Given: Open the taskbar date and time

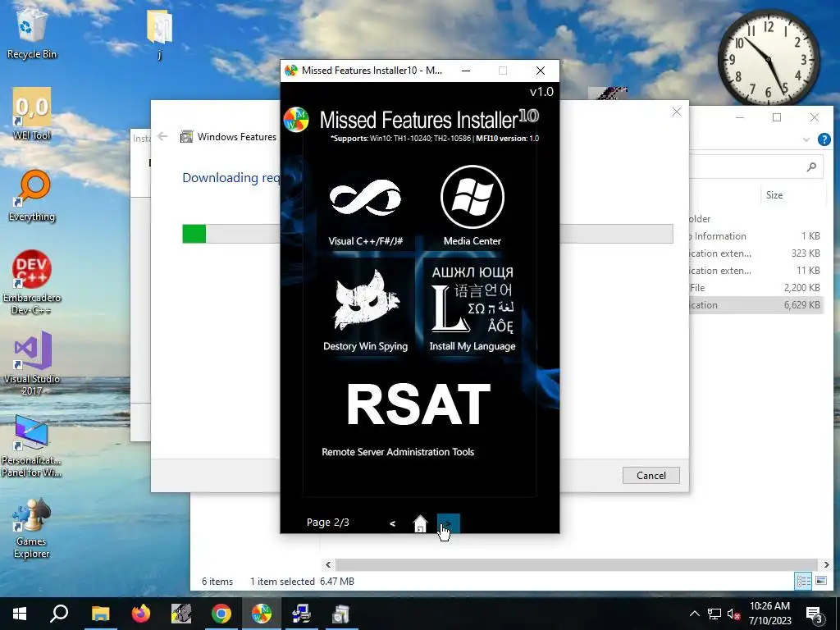Looking at the screenshot, I should 769,614.
